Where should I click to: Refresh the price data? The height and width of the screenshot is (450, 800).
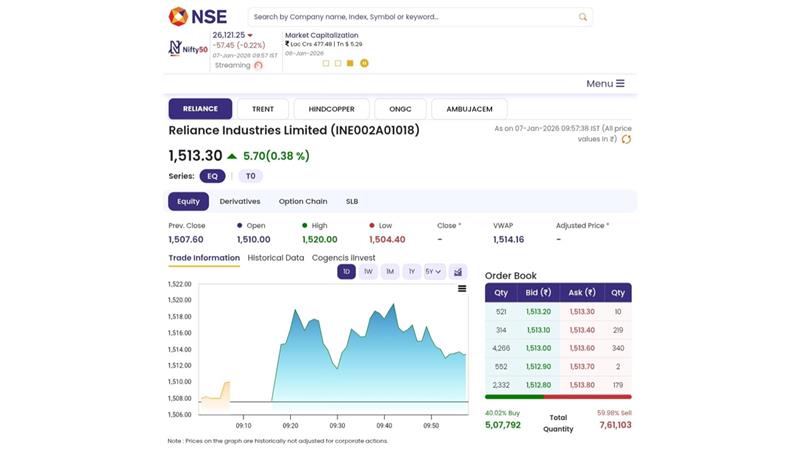(627, 140)
